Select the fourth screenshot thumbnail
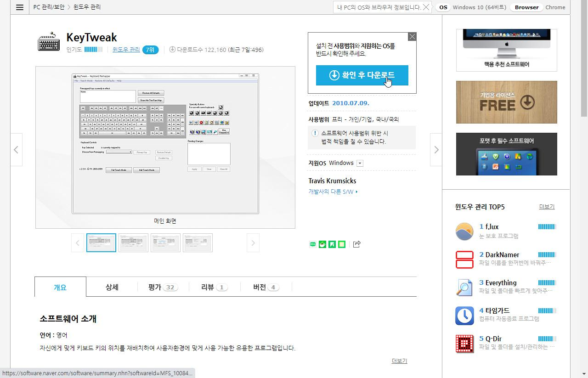Image resolution: width=588 pixels, height=378 pixels. click(x=198, y=243)
